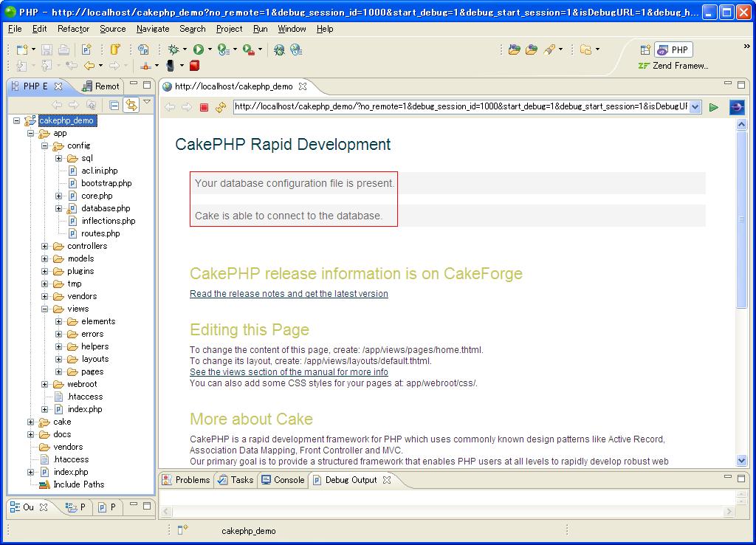Viewport: 756px width, 545px height.
Task: Click the Print toolbar icon
Action: coord(63,49)
